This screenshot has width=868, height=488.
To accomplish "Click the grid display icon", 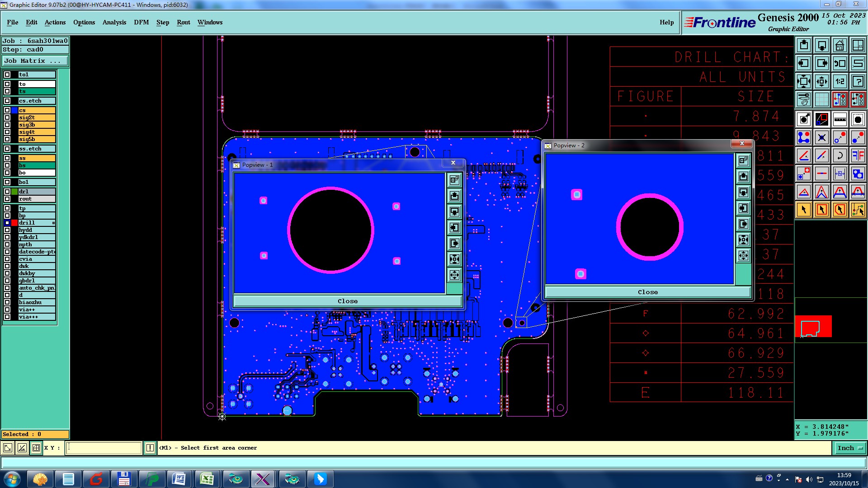I will 821,99.
